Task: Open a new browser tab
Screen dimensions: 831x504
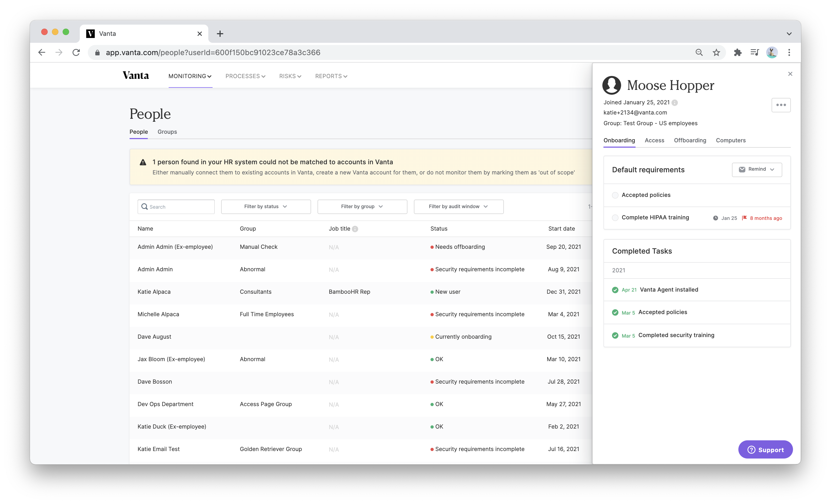Action: 220,34
